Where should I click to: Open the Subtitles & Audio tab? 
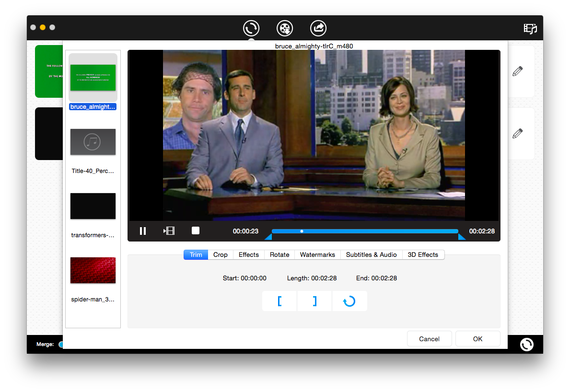pyautogui.click(x=371, y=254)
